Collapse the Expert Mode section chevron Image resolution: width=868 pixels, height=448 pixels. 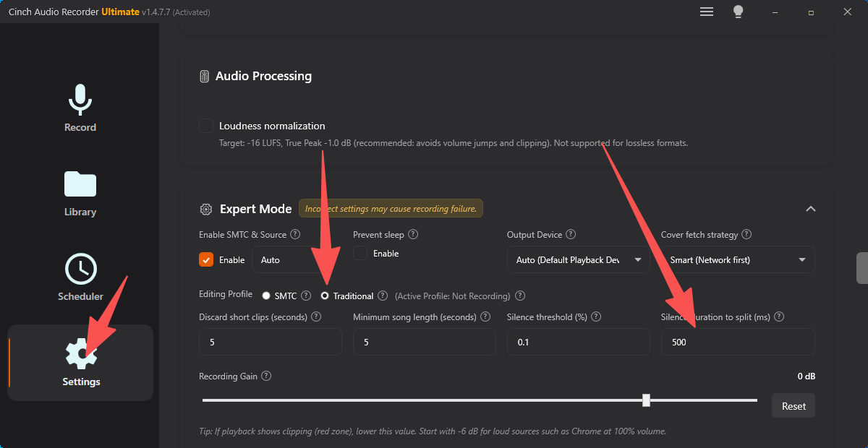click(x=811, y=209)
